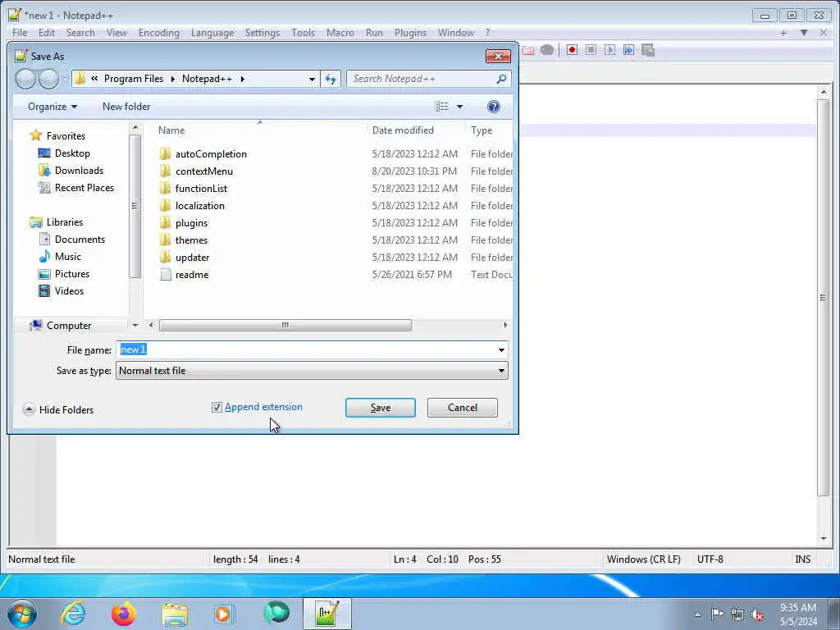Click Program Files in the breadcrumb path

134,79
